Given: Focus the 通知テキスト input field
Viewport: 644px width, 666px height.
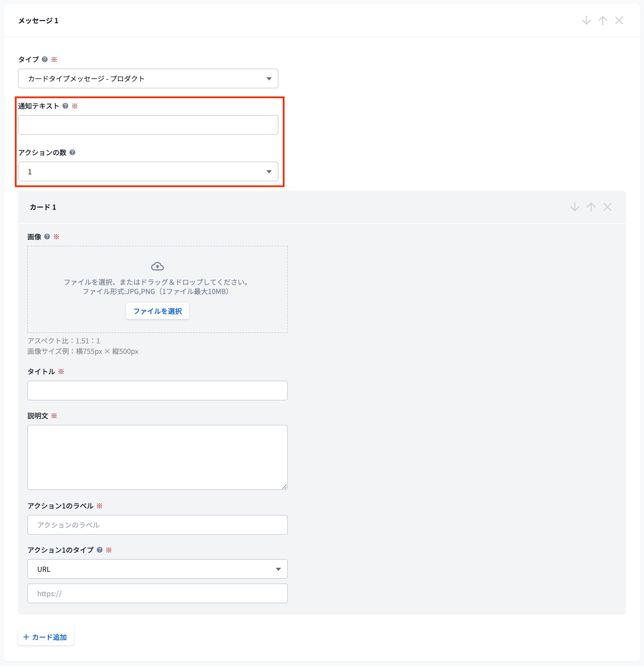Looking at the screenshot, I should click(x=148, y=125).
